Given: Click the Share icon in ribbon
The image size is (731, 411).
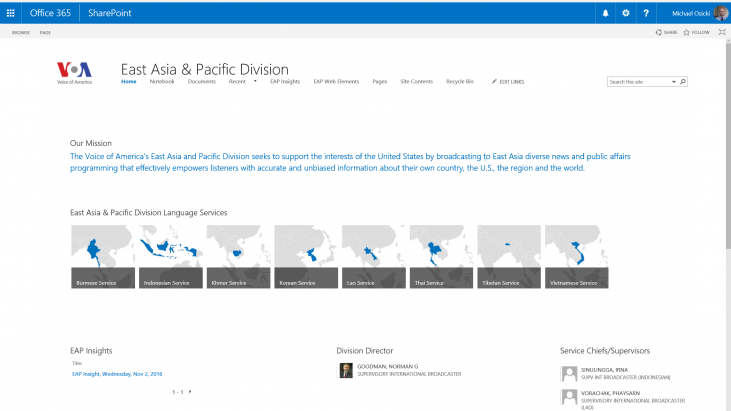Looking at the screenshot, I should pos(658,32).
